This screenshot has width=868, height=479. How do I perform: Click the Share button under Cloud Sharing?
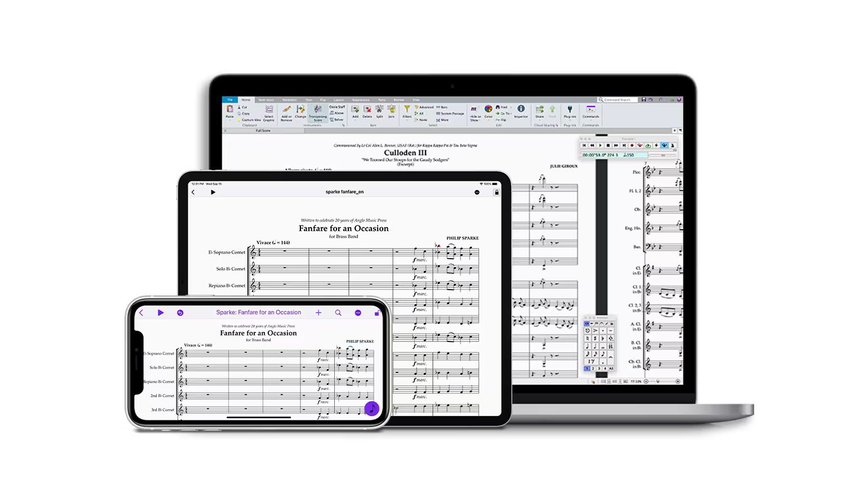[x=539, y=113]
